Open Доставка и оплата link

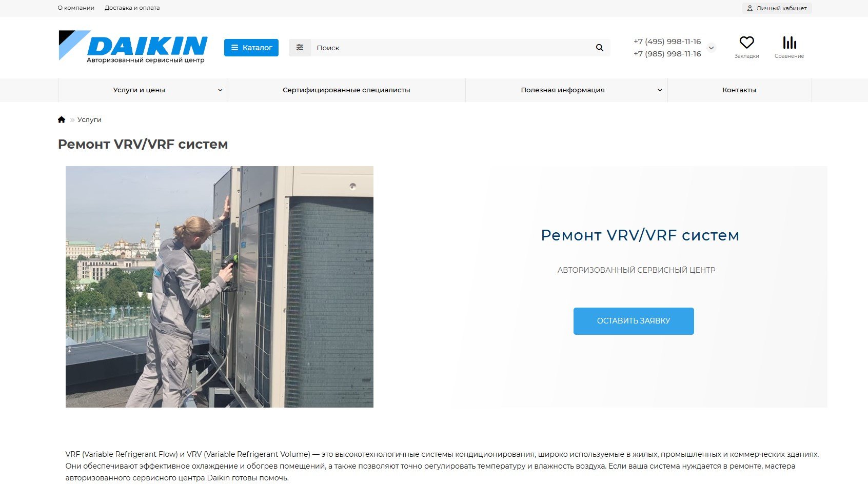(132, 8)
